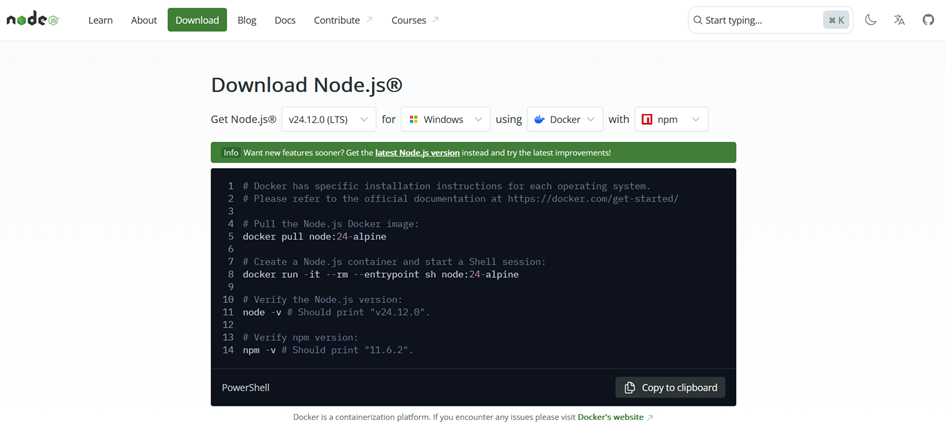Click the Node.js logo
This screenshot has width=945, height=422.
coord(33,20)
